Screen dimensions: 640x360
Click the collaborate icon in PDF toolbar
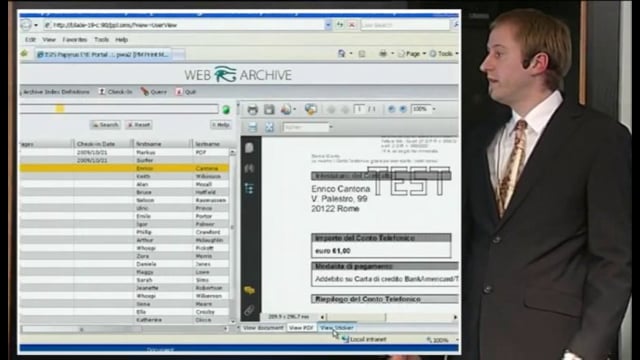(x=311, y=109)
